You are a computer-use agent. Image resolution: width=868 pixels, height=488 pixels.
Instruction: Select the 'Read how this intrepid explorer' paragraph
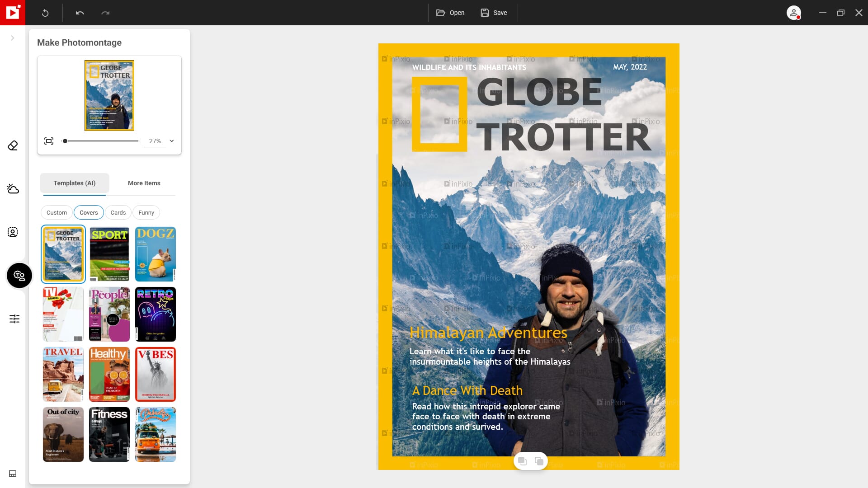tap(486, 416)
